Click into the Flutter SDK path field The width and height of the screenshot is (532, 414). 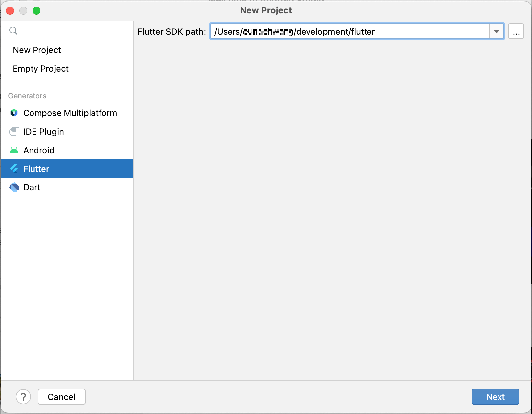pos(350,32)
